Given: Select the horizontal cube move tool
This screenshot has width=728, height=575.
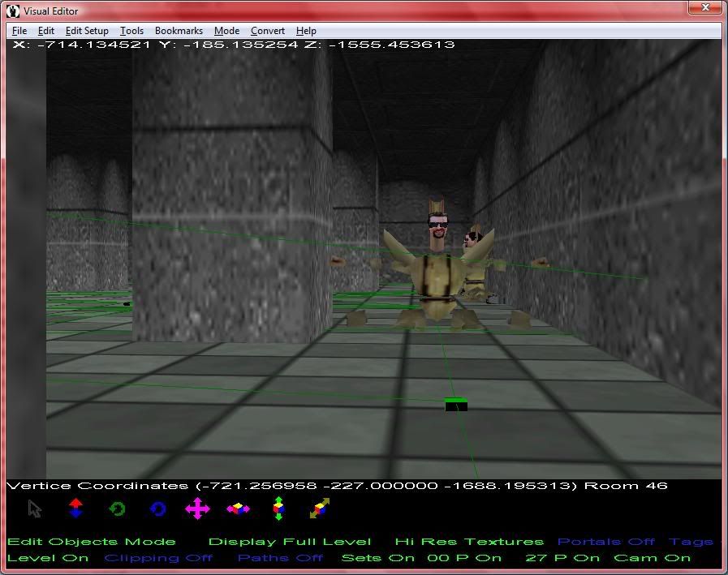Looking at the screenshot, I should 238,508.
